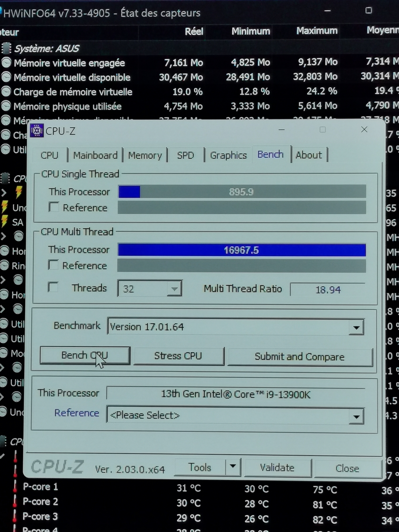Click the Multi Thread score progress bar

pyautogui.click(x=242, y=250)
